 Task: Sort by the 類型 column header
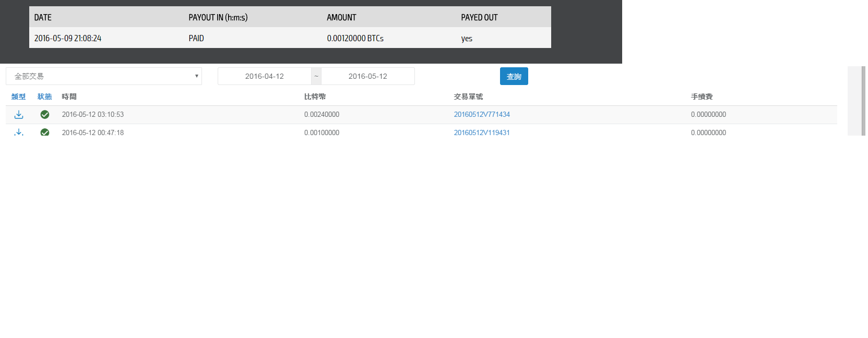pos(18,96)
